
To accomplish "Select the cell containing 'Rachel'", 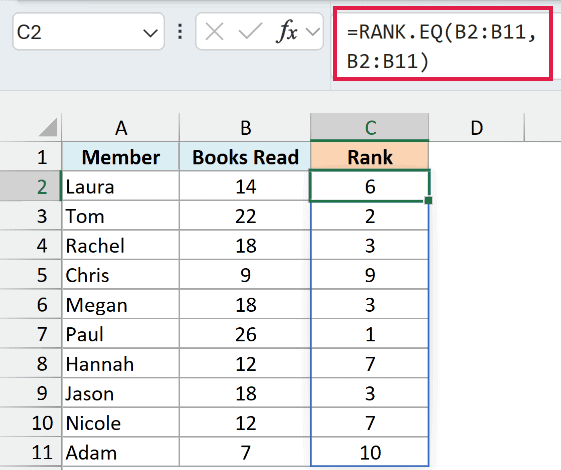I will click(121, 245).
